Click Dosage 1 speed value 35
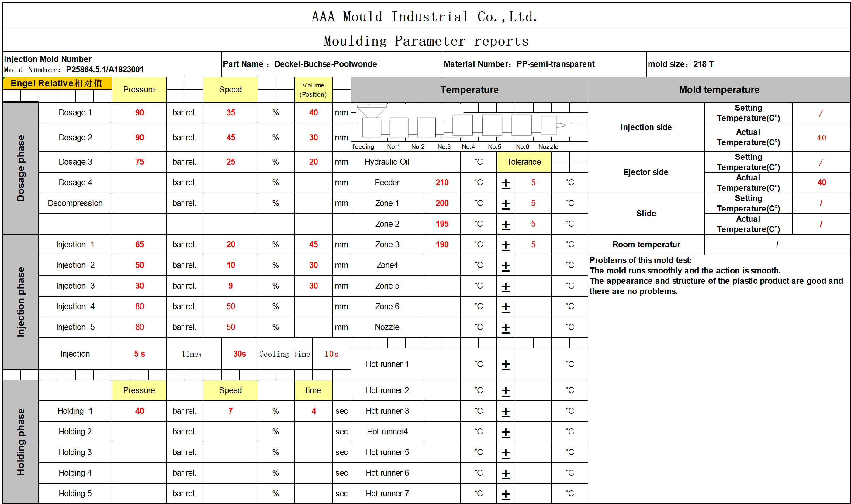The height and width of the screenshot is (504, 851). (231, 112)
